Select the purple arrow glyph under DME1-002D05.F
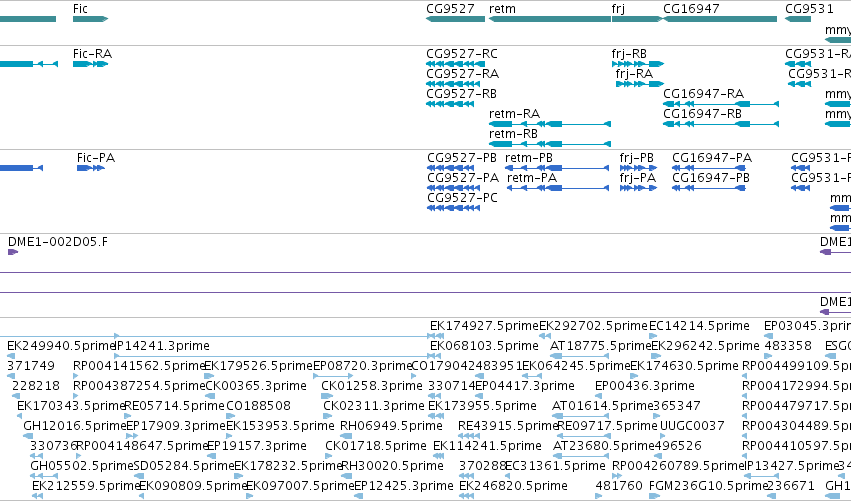851x501 pixels. click(13, 252)
